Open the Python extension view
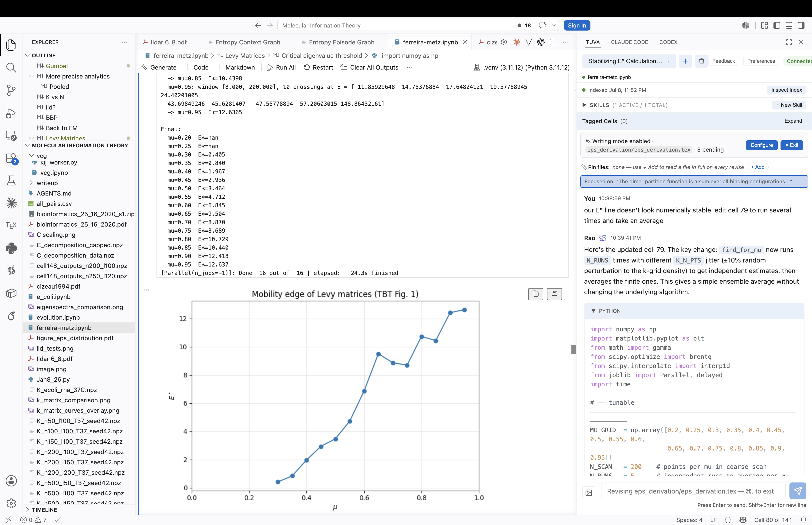Image resolution: width=812 pixels, height=525 pixels. 11,248
